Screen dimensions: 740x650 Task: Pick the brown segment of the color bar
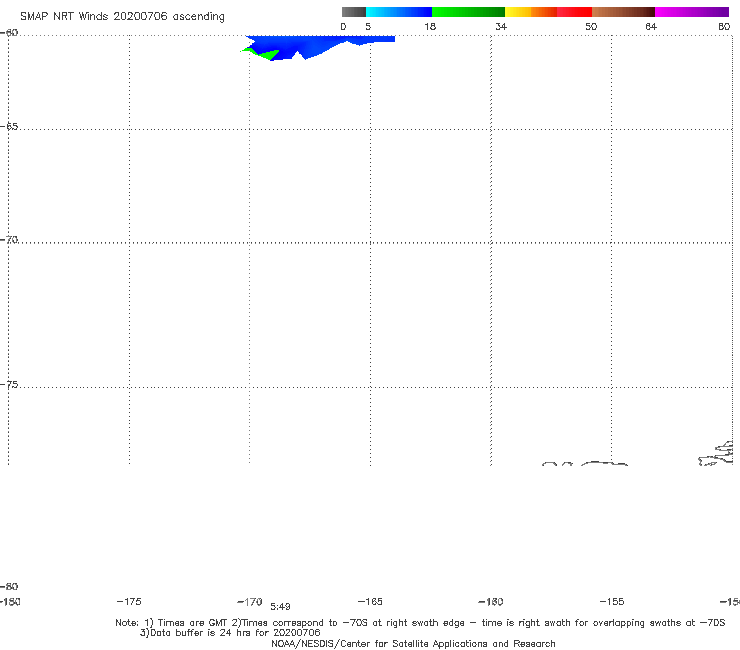click(x=623, y=12)
